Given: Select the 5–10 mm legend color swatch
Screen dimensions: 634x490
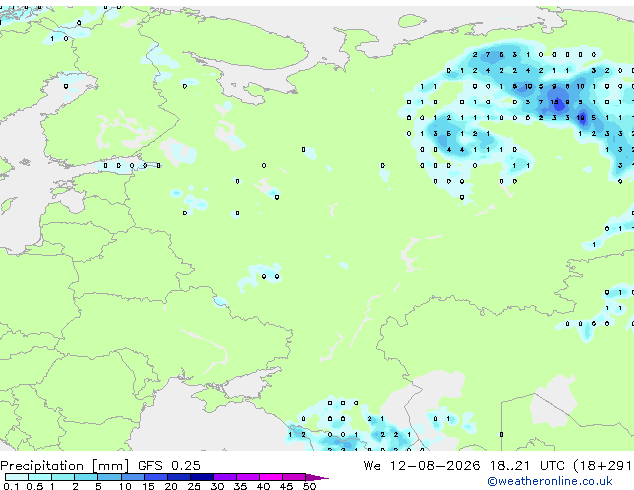Looking at the screenshot, I should pyautogui.click(x=109, y=477).
